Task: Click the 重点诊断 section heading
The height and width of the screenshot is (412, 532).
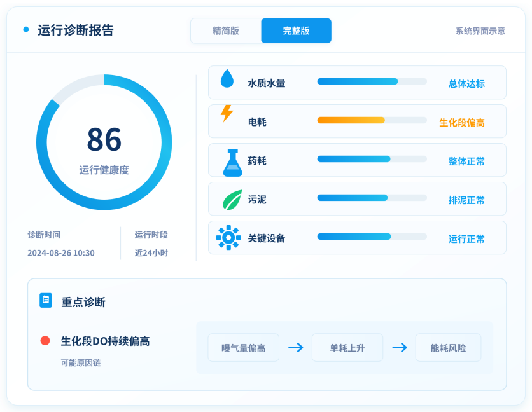Action: pos(83,302)
